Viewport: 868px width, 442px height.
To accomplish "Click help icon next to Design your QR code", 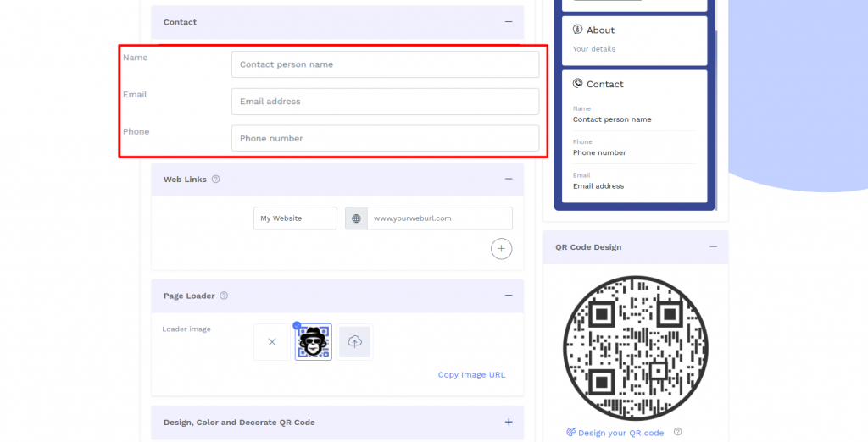I will (677, 432).
